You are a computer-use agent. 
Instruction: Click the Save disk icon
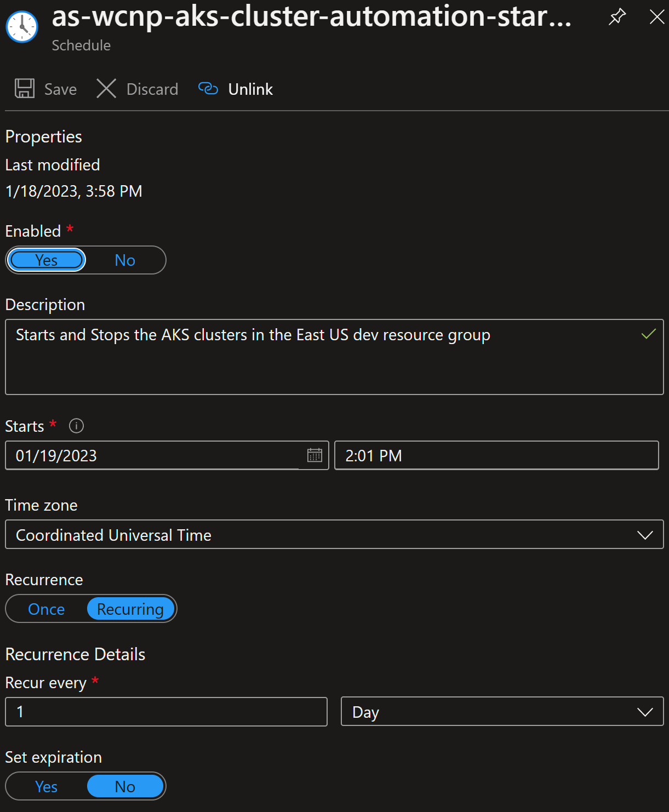[x=24, y=88]
